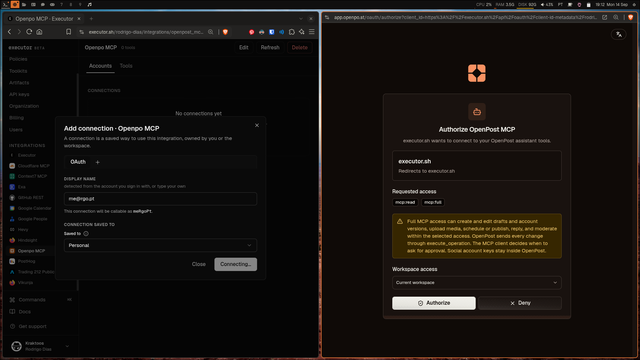Screen dimensions: 640x360
Task: Click the info icon beside Saved to
Action: click(86, 233)
